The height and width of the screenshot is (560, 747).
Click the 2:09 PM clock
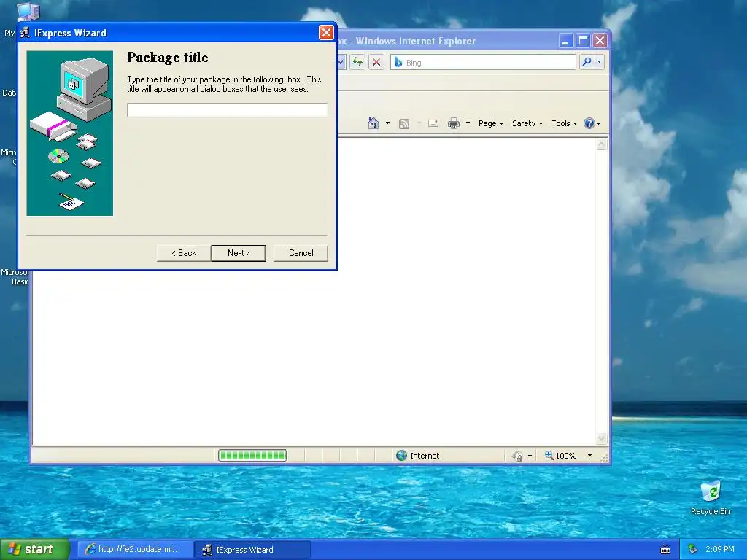click(720, 550)
